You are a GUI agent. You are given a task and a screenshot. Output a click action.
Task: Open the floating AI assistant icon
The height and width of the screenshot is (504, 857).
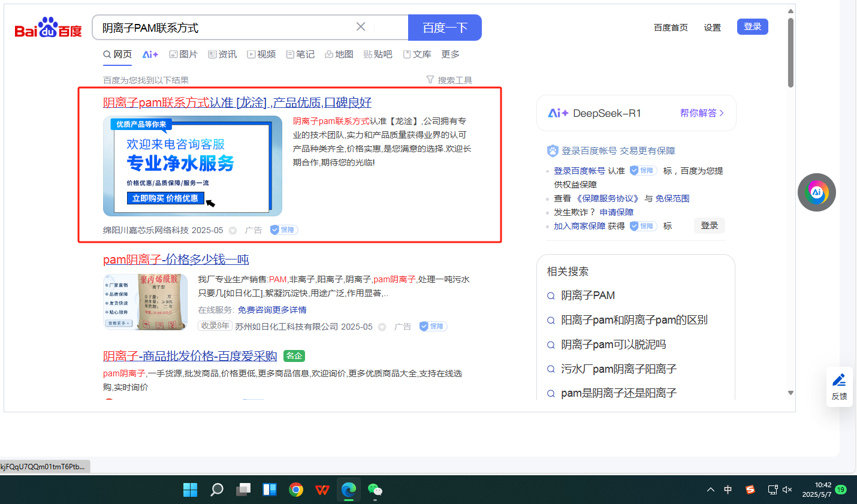(816, 192)
